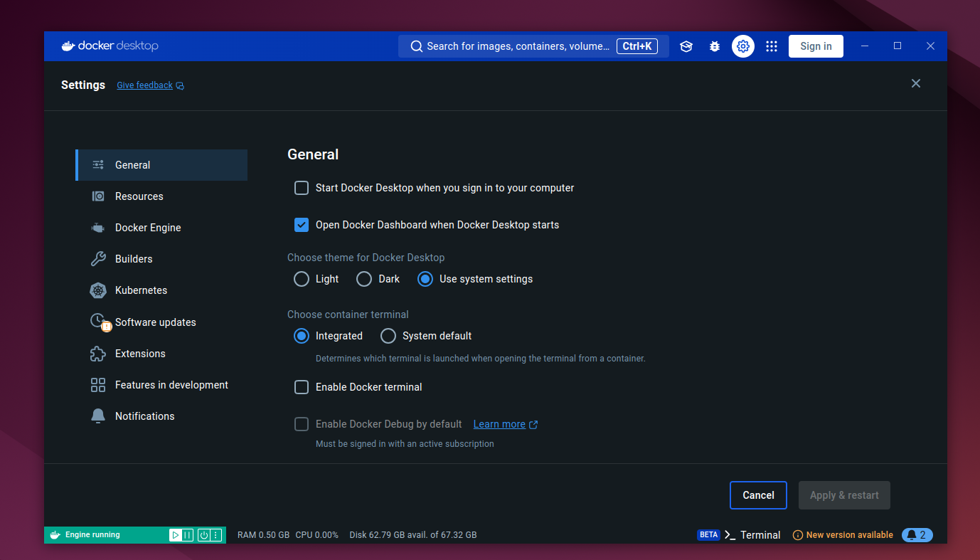Pause the Docker engine from status bar
980x560 pixels.
pyautogui.click(x=187, y=535)
